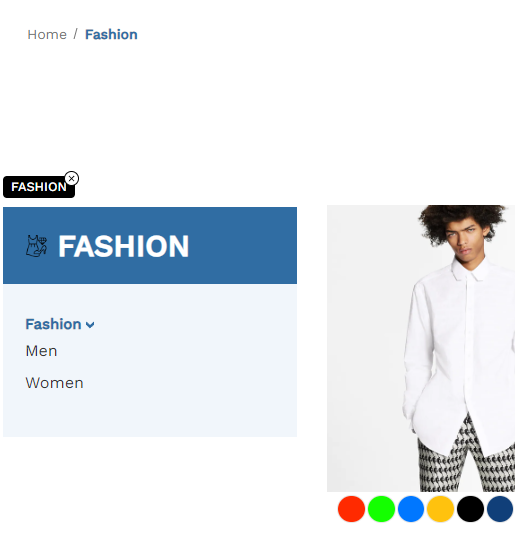Select the bold Fashion category label
The image size is (515, 535).
pyautogui.click(x=53, y=324)
